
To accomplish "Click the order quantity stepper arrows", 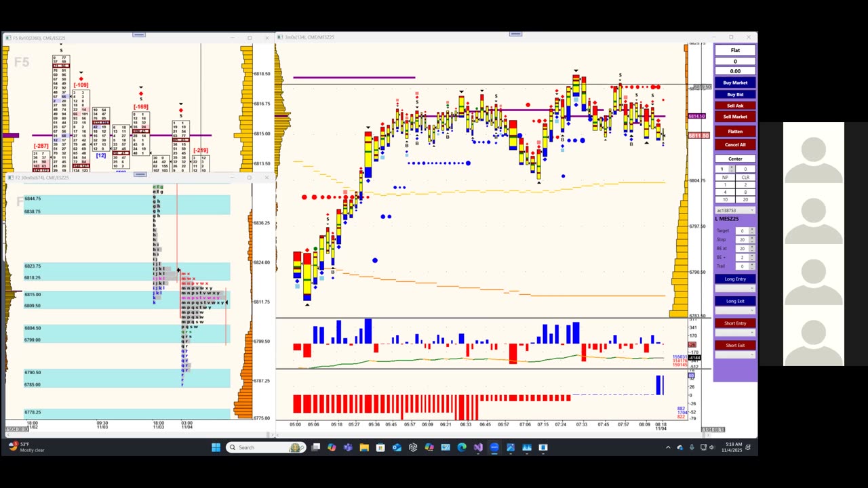I will [x=731, y=169].
